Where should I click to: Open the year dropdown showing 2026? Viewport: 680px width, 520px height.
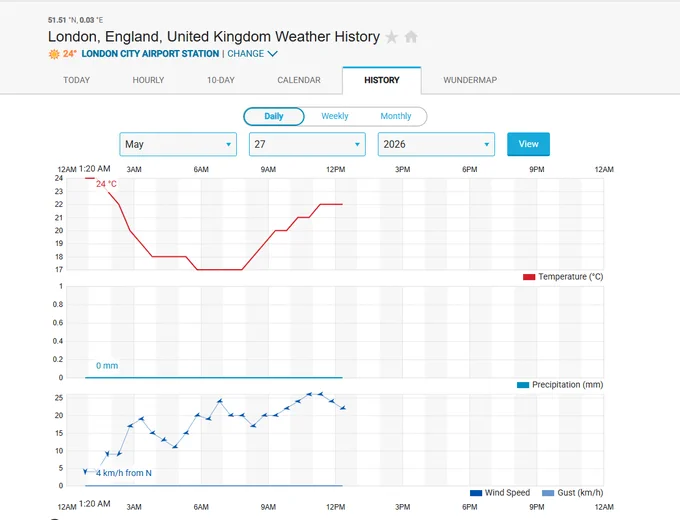(x=436, y=144)
